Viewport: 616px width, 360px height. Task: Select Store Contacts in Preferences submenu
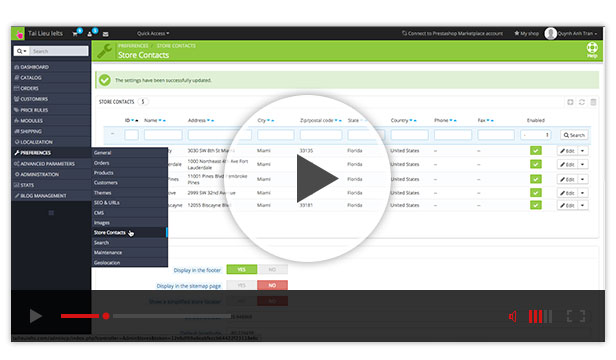[x=110, y=233]
